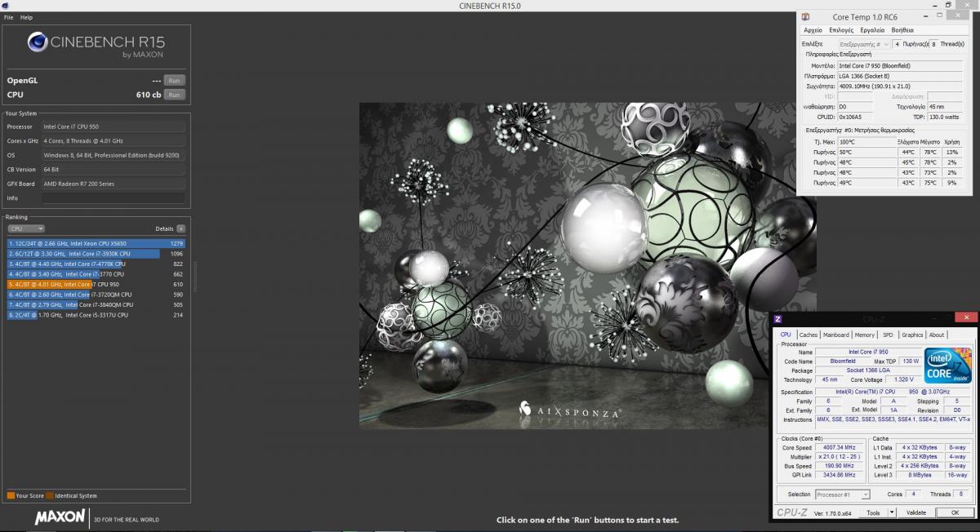Click the empty Info input field
This screenshot has height=532, width=980.
pos(113,198)
